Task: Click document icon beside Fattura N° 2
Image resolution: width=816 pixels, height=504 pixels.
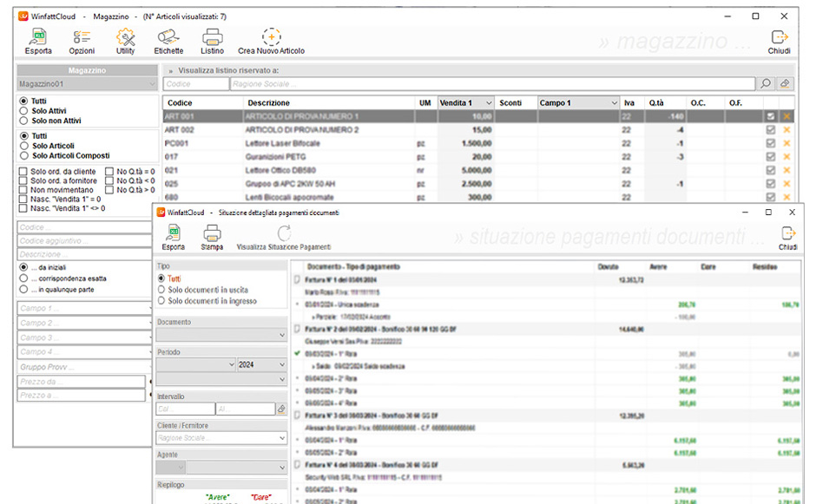Action: click(x=297, y=330)
